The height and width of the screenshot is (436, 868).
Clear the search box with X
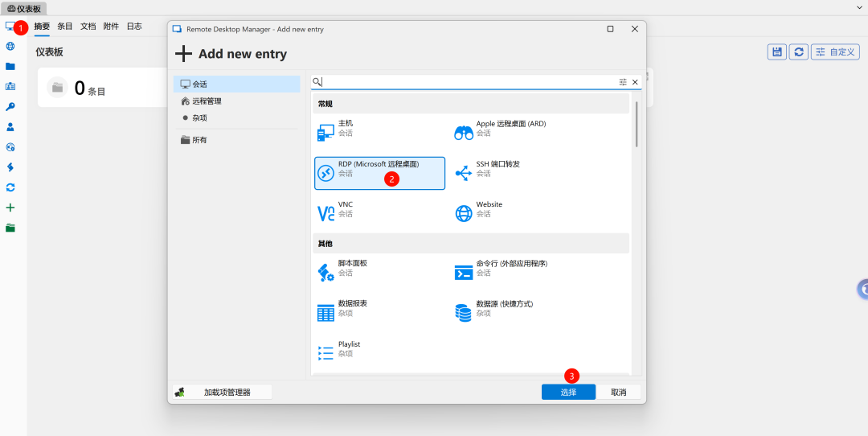(x=635, y=82)
